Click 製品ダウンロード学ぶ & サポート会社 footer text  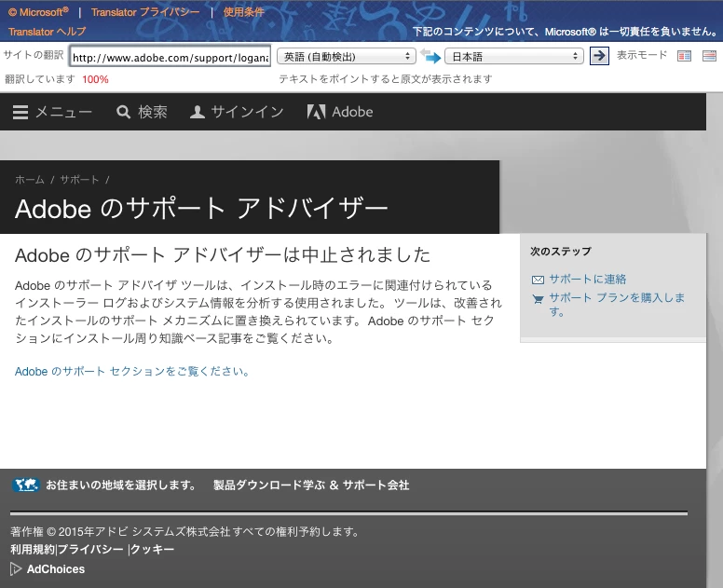pyautogui.click(x=311, y=485)
